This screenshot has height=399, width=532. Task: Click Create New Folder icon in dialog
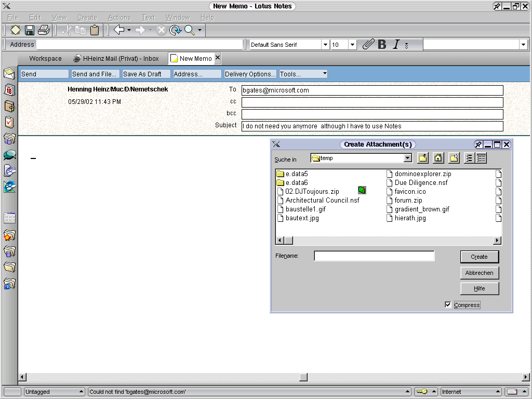(454, 158)
